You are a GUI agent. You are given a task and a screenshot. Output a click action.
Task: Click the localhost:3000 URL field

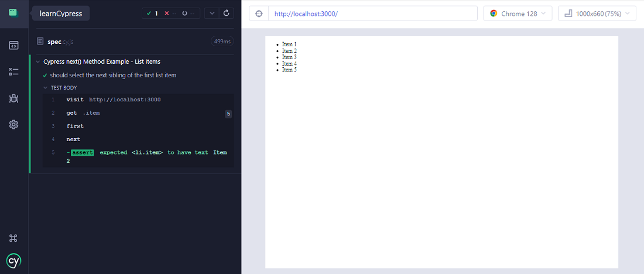click(373, 13)
